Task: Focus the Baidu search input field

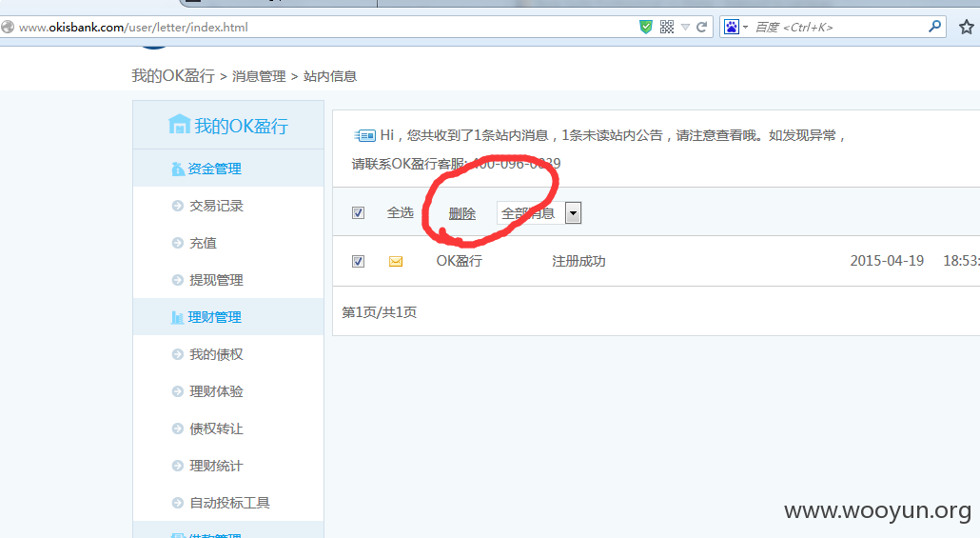Action: [x=839, y=27]
